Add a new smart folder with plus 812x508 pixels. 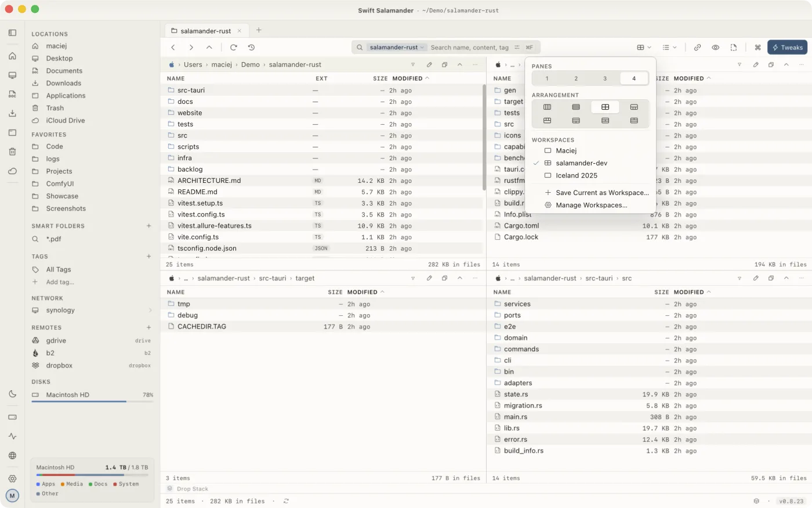pos(149,226)
